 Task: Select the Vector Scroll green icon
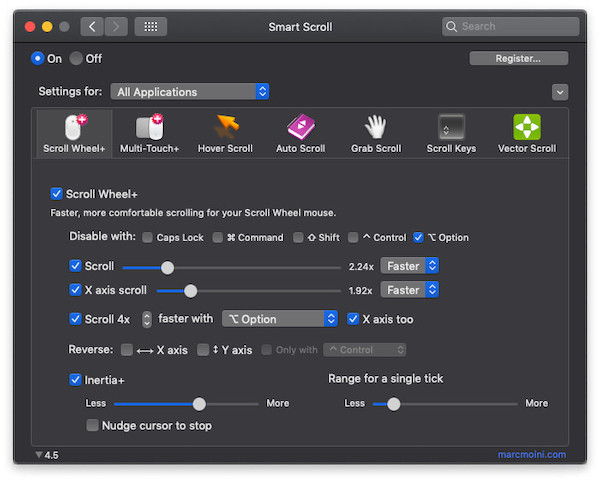[527, 128]
